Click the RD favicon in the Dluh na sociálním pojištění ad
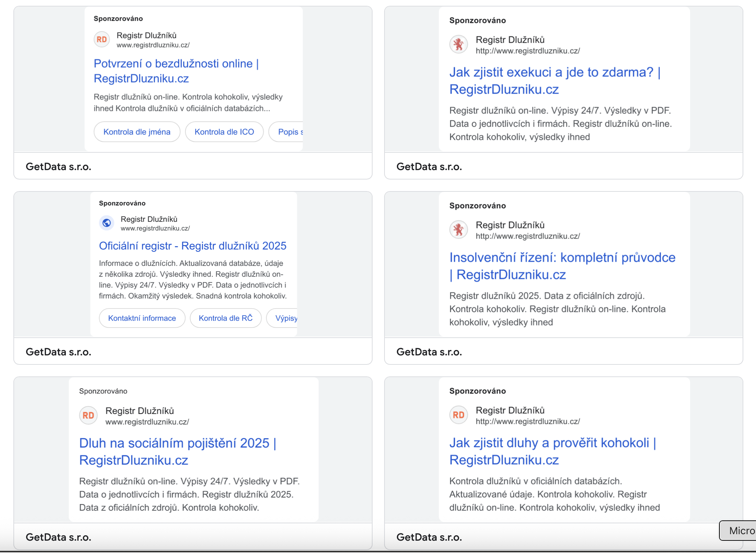The image size is (756, 553). click(x=88, y=415)
